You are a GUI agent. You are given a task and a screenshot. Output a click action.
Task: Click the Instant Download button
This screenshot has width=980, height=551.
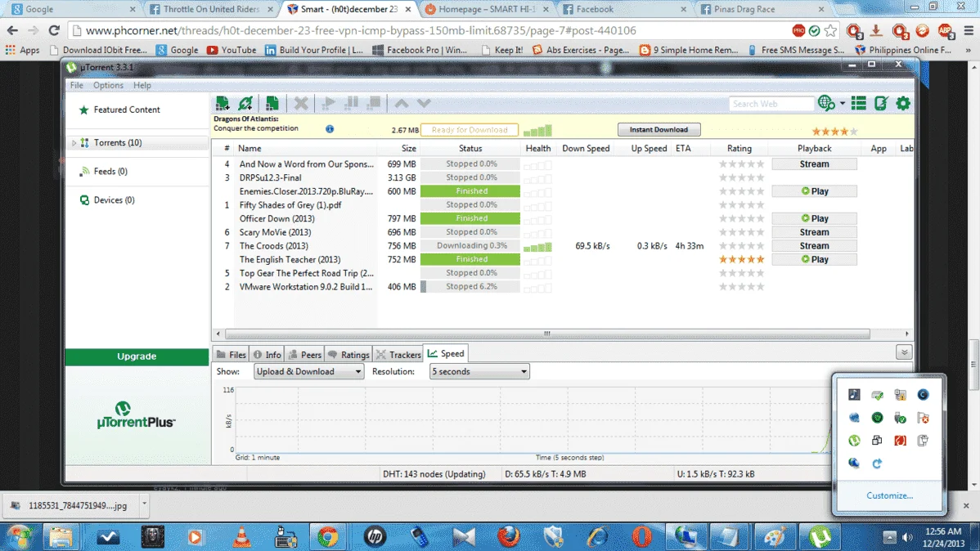point(659,129)
